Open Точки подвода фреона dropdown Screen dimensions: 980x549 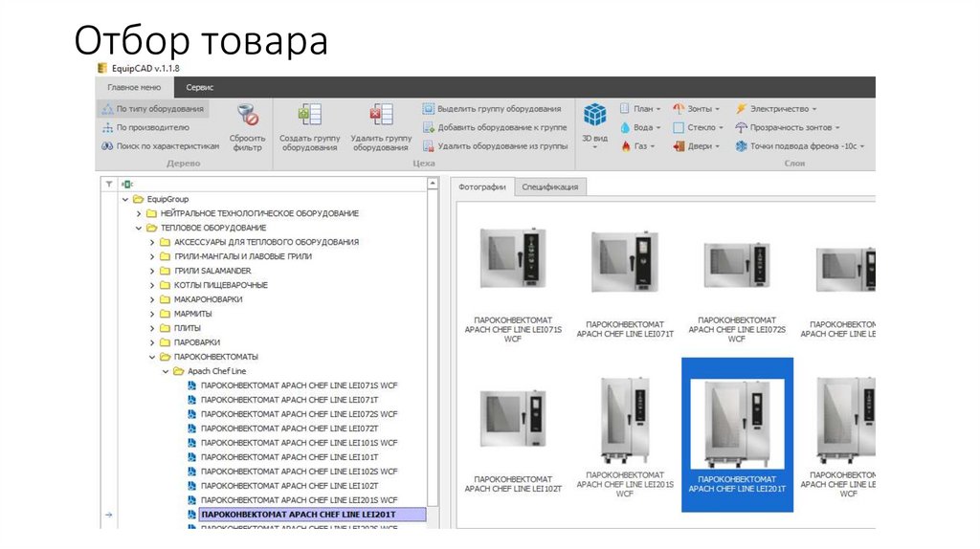point(800,146)
